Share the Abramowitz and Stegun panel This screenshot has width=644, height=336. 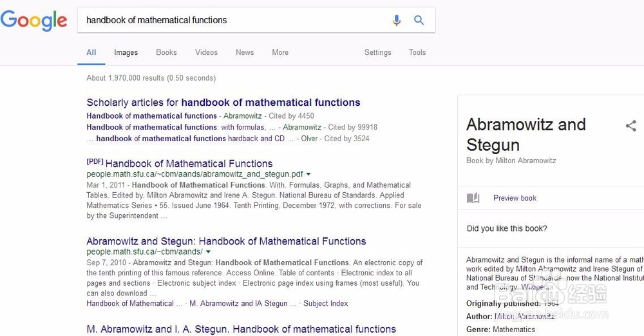pyautogui.click(x=631, y=126)
